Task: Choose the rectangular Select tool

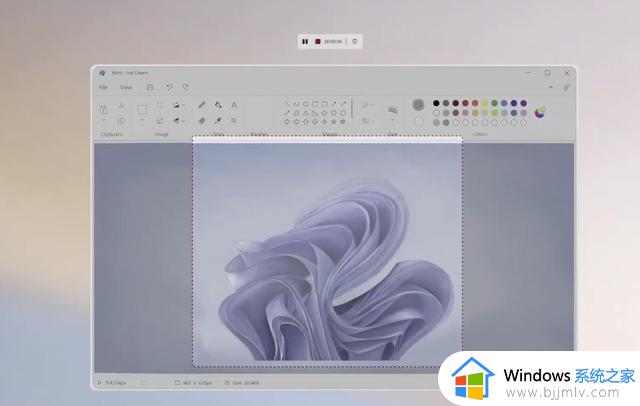Action: [142, 109]
